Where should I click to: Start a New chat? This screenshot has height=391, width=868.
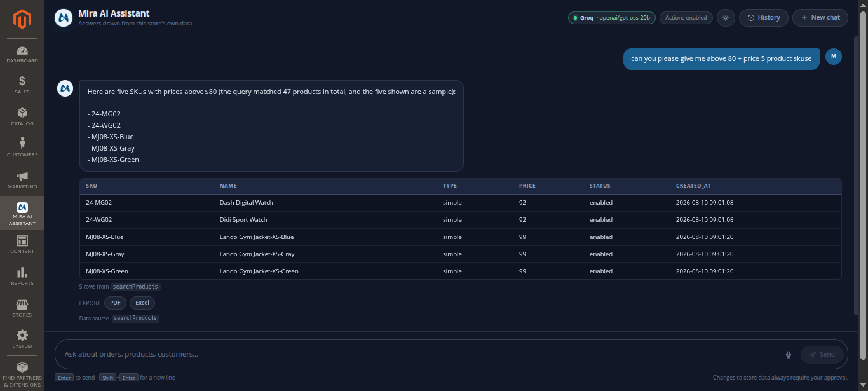(x=820, y=18)
